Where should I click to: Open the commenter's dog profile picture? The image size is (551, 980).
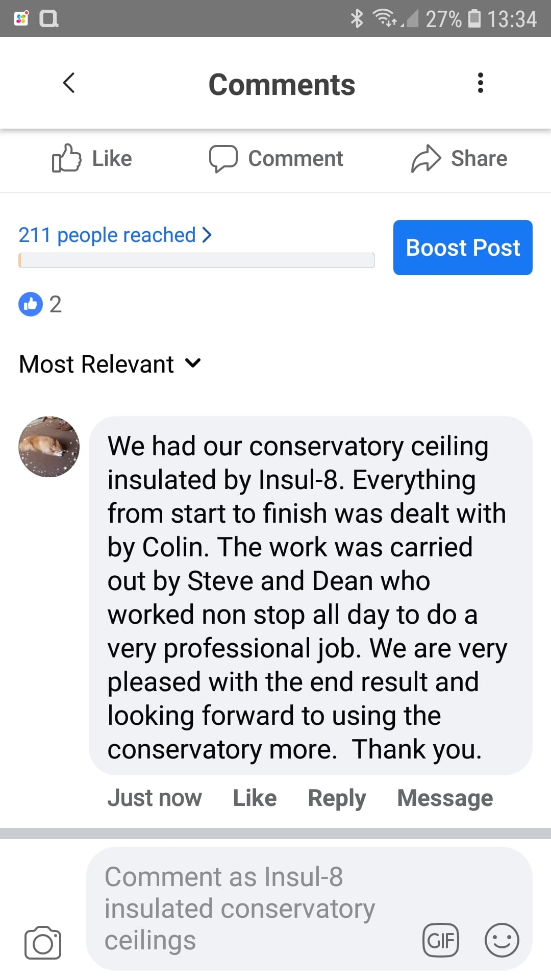tap(49, 447)
